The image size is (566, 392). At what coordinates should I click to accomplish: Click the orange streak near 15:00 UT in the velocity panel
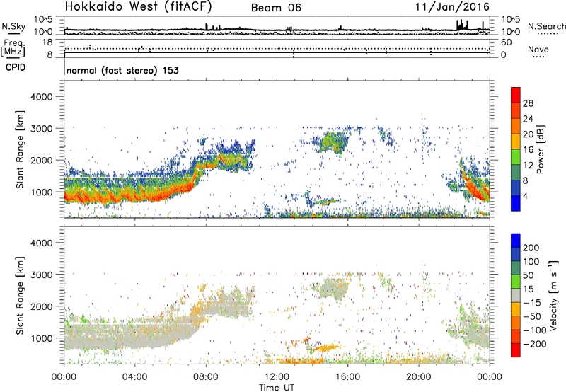click(327, 348)
